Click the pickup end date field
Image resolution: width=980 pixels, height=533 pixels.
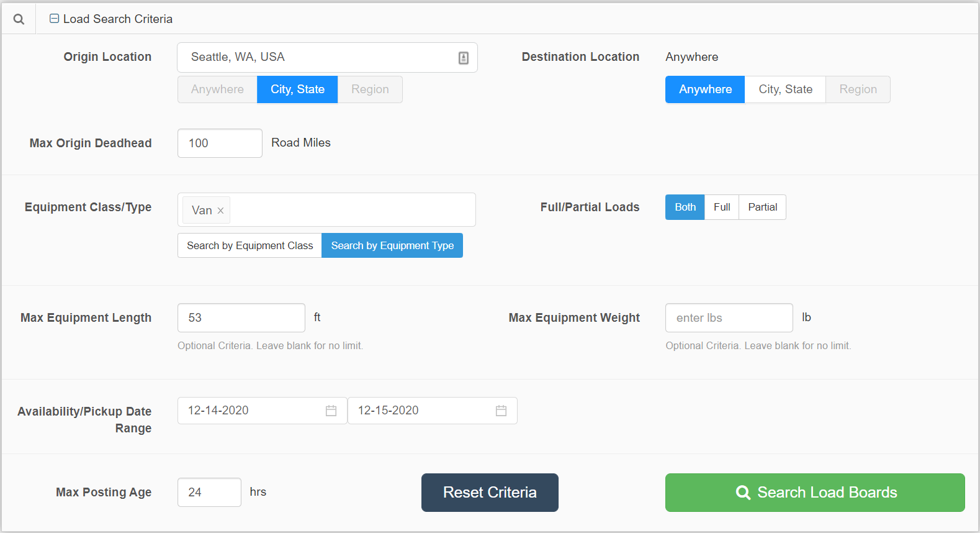[x=433, y=411]
